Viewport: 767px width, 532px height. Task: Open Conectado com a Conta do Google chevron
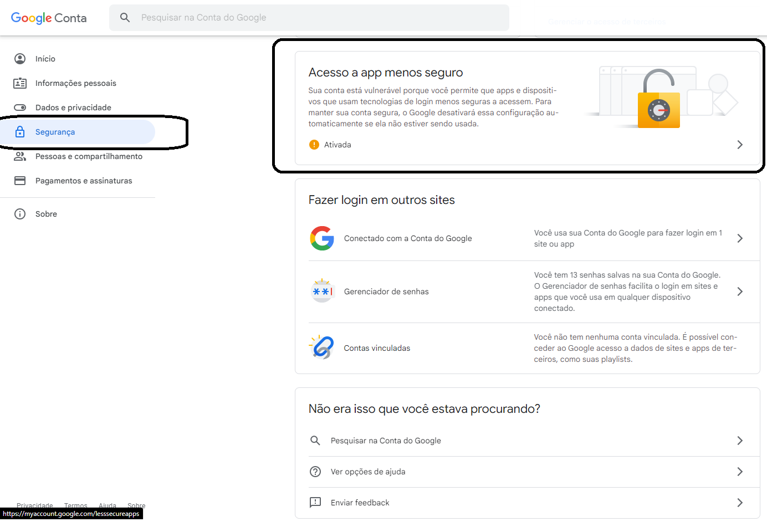click(x=740, y=238)
